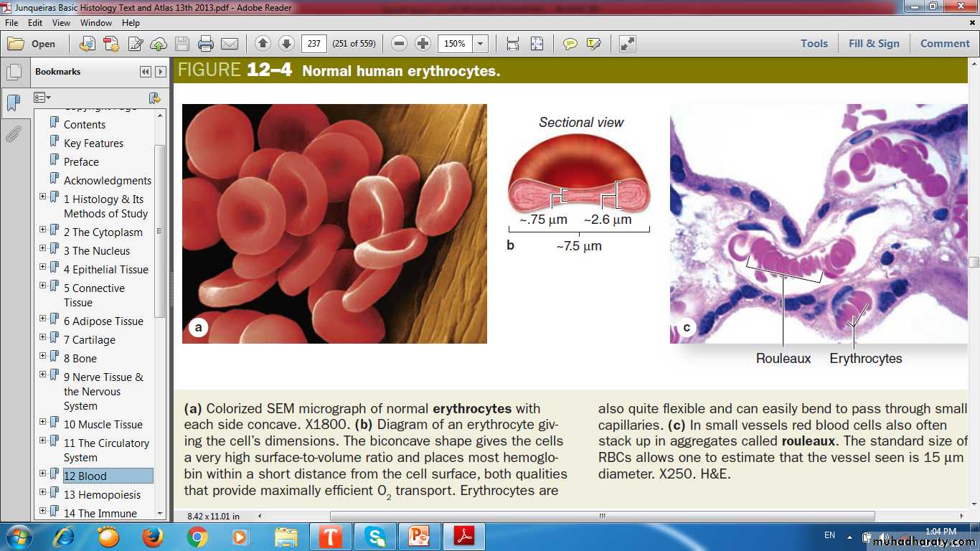980x551 pixels.
Task: Expand the 5 Connective Tissue bookmark
Action: pyautogui.click(x=42, y=287)
